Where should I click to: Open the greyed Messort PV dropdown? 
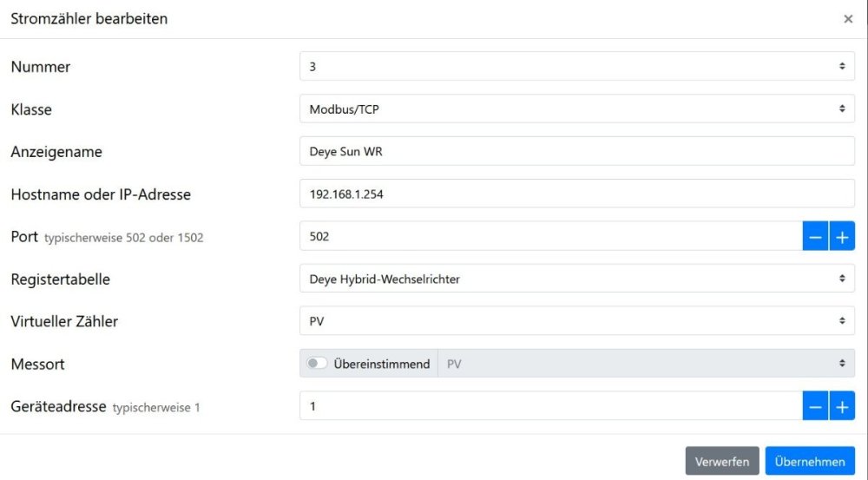(646, 364)
